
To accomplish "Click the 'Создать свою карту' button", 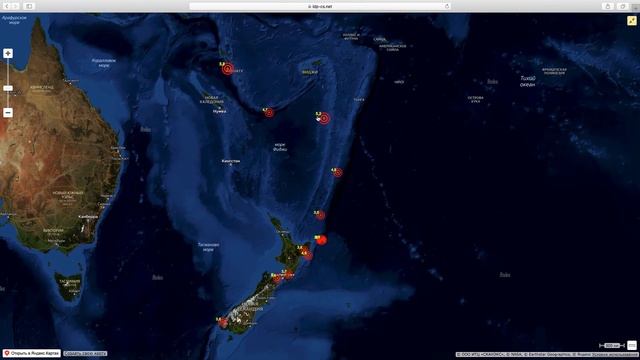I will 85,353.
